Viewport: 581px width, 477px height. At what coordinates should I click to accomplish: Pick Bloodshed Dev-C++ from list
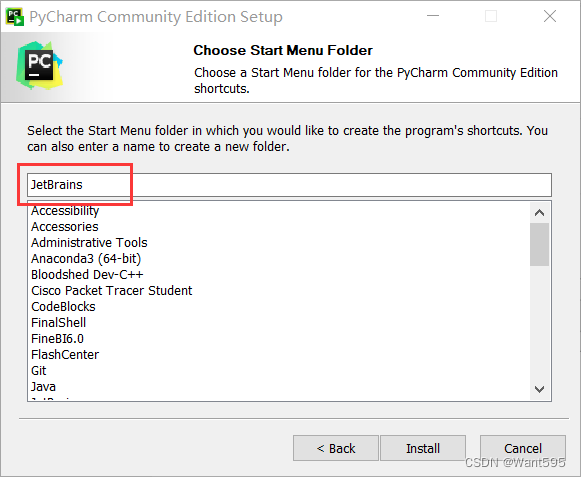pos(87,274)
